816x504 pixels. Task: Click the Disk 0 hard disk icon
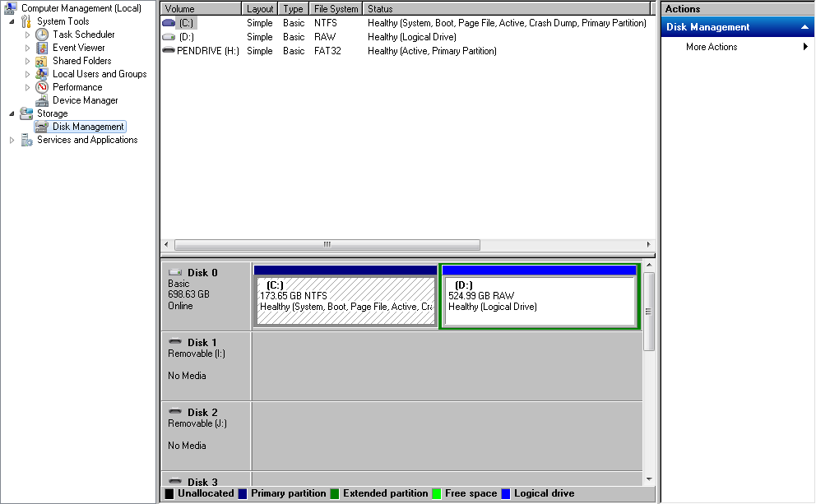pos(175,272)
